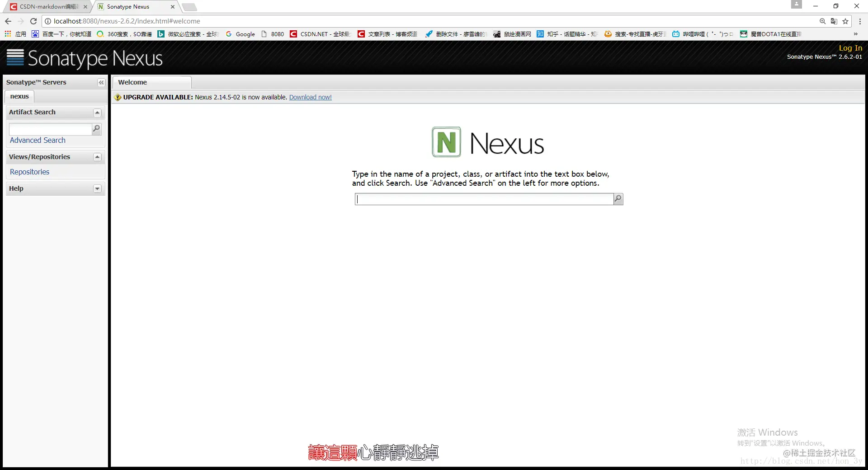This screenshot has width=868, height=470.
Task: Open a new browser tab
Action: (189, 7)
